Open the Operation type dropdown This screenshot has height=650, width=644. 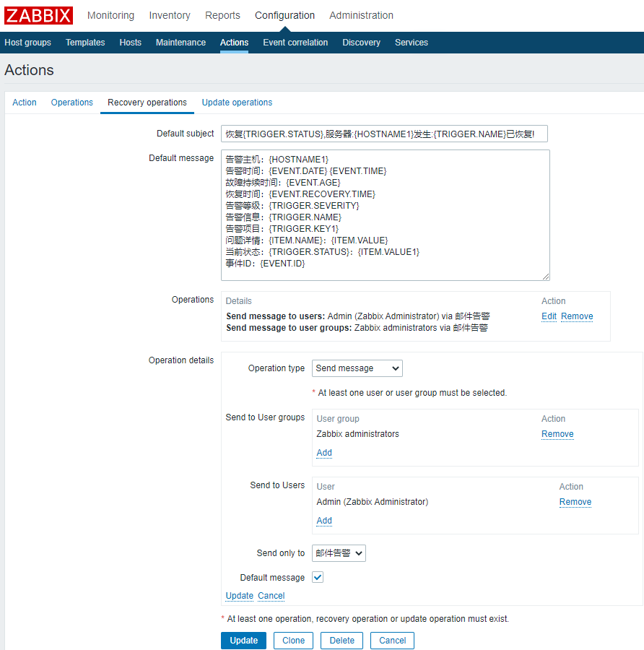(357, 368)
